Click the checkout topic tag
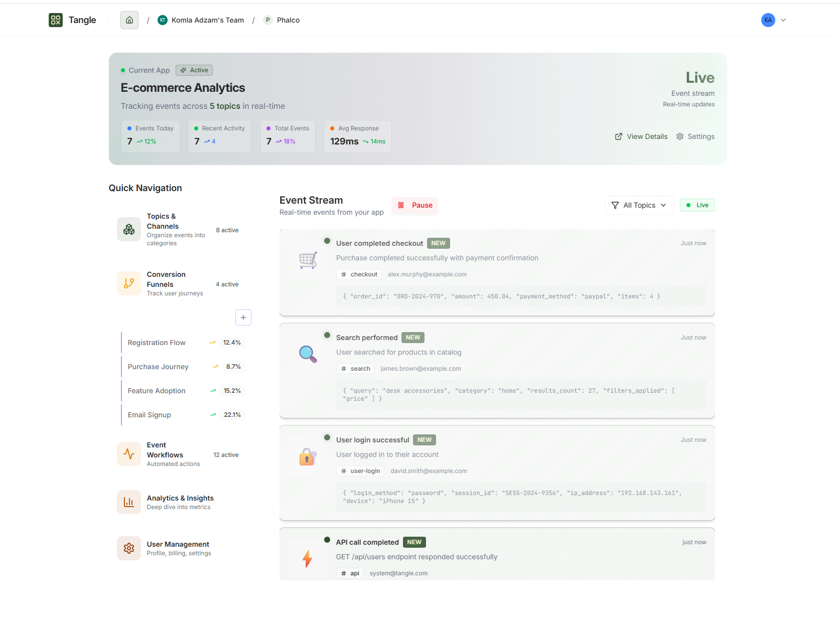 click(x=359, y=274)
